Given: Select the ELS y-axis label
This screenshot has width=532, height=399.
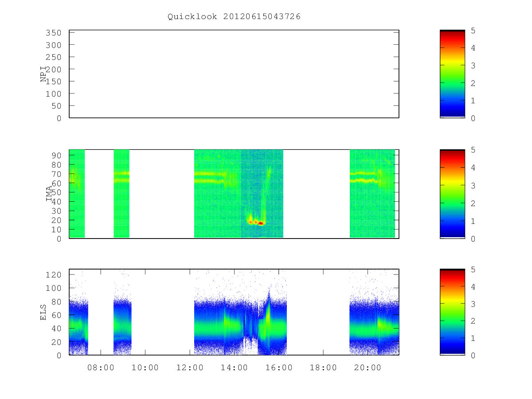Looking at the screenshot, I should (x=43, y=312).
